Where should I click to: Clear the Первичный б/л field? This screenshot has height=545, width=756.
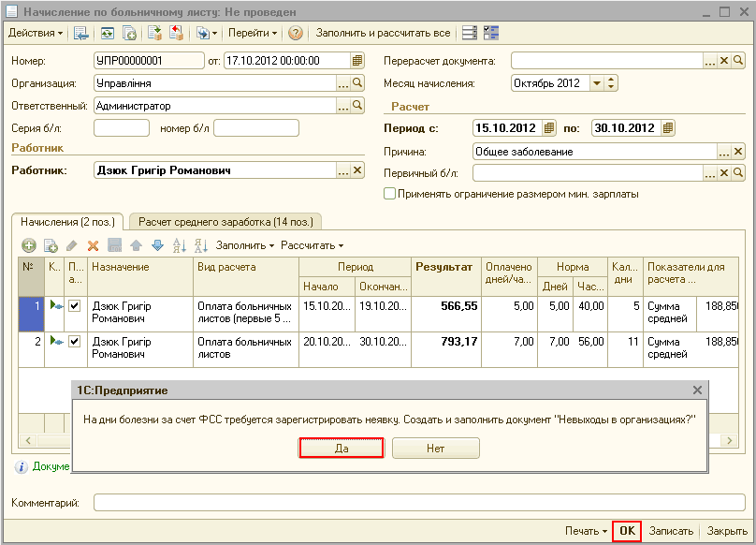point(723,173)
